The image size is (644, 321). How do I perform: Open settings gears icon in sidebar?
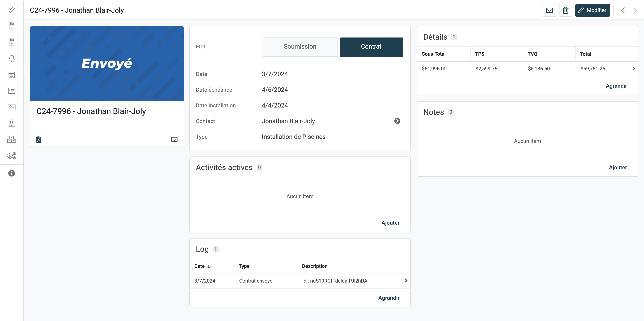pyautogui.click(x=11, y=156)
